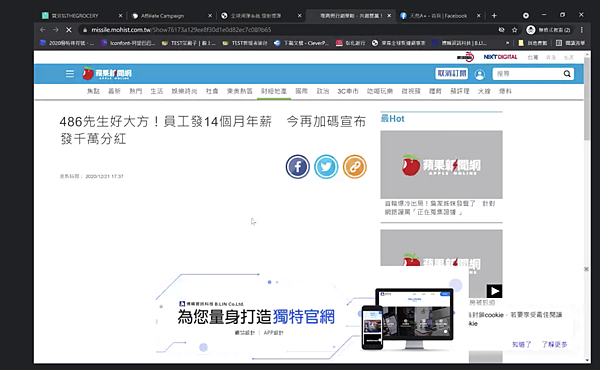
Task: Click the round media icon beside the window controls
Action: click(526, 16)
